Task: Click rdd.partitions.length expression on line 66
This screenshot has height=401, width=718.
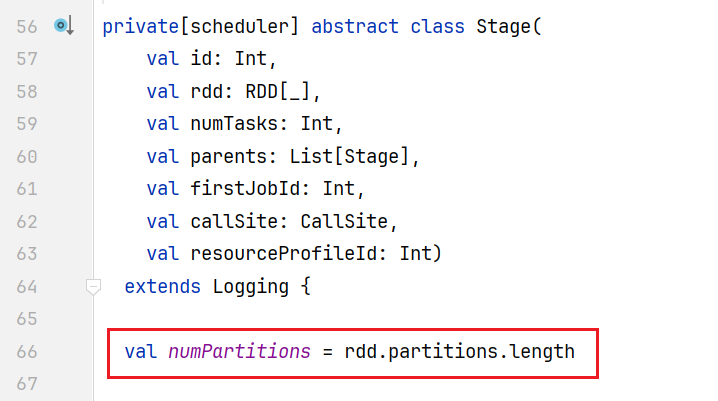Action: click(459, 352)
